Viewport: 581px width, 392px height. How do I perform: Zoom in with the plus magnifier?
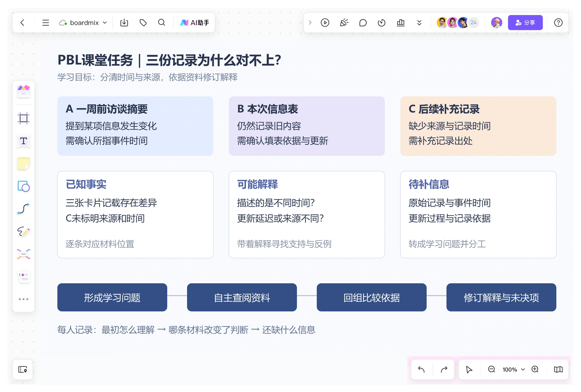click(535, 370)
